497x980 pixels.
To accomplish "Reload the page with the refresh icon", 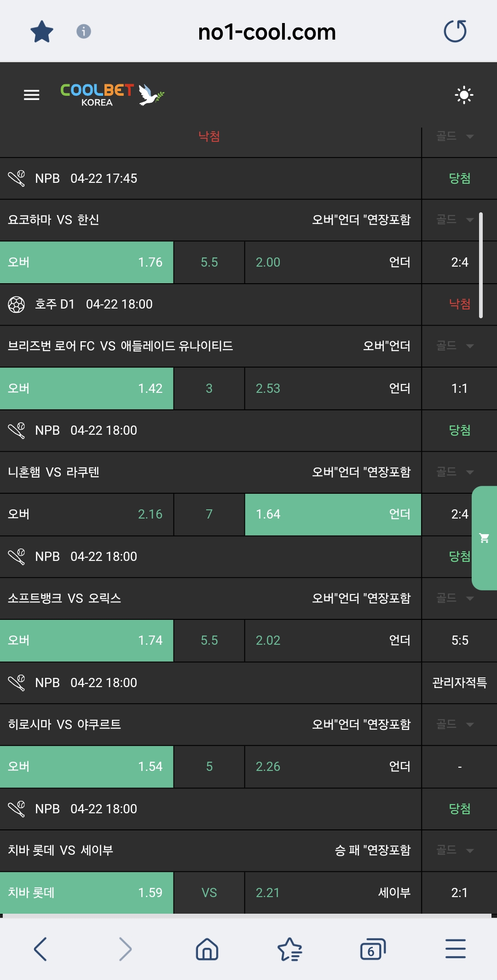I will pyautogui.click(x=455, y=32).
